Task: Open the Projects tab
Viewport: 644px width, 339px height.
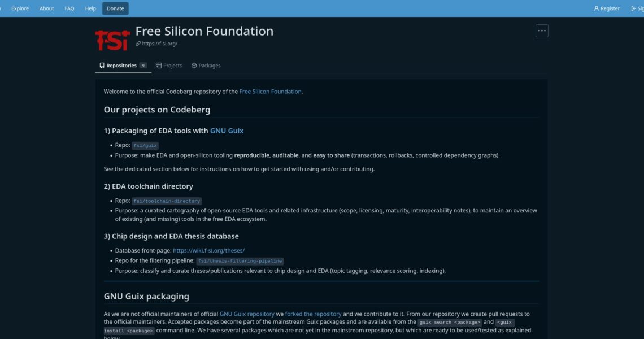Action: (172, 65)
